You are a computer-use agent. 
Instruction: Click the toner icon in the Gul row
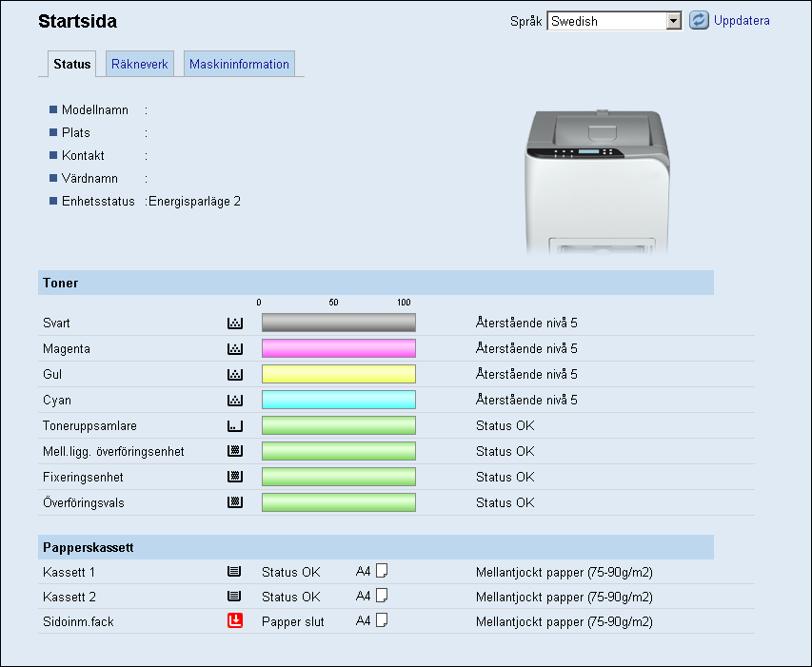[235, 374]
